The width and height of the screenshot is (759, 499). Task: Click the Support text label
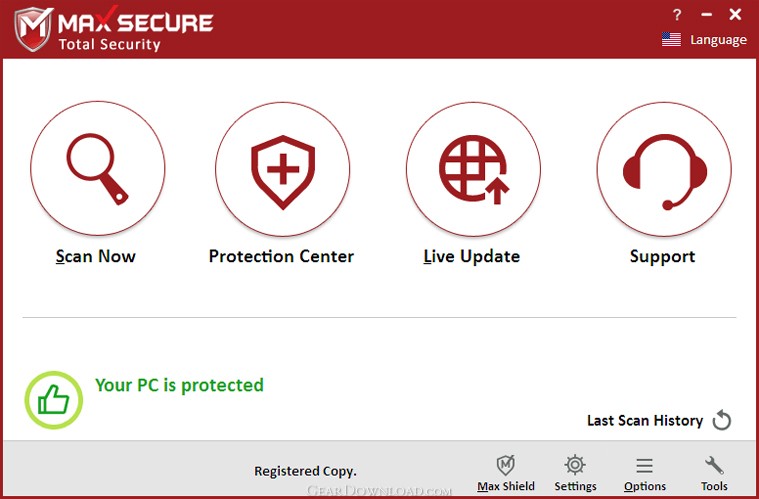tap(662, 257)
